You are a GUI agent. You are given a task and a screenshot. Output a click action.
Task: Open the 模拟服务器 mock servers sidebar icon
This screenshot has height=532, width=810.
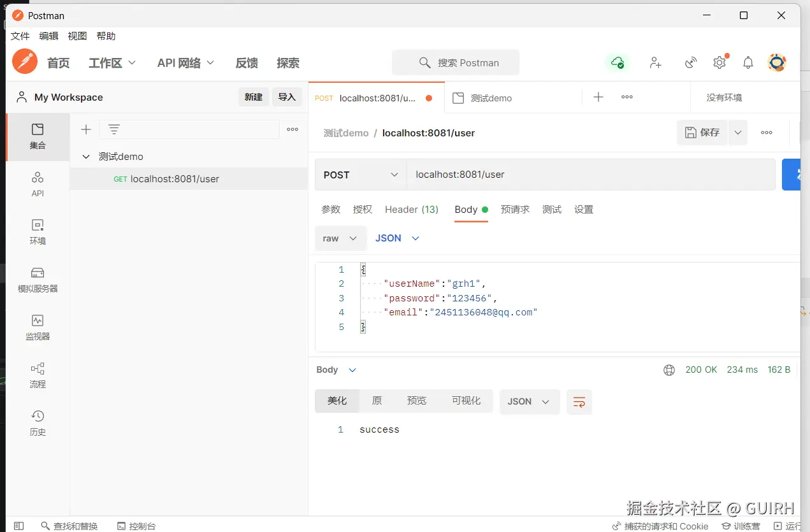38,280
